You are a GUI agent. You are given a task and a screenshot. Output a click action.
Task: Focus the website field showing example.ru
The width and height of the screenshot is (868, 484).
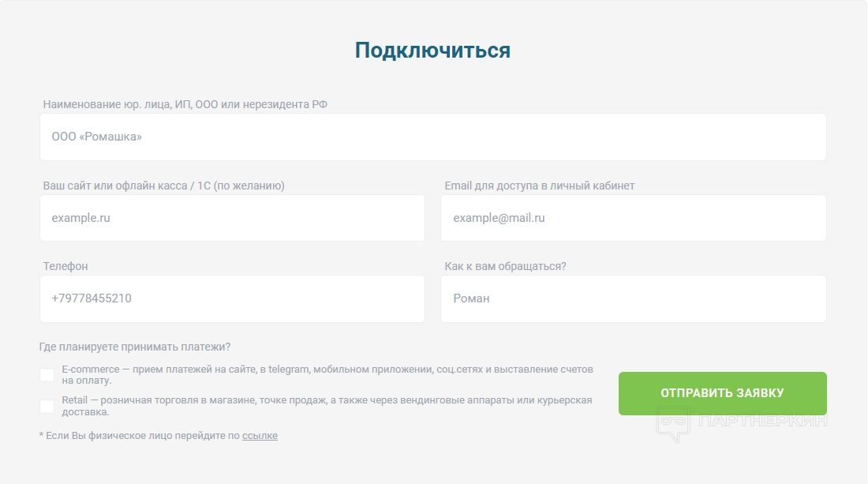232,218
